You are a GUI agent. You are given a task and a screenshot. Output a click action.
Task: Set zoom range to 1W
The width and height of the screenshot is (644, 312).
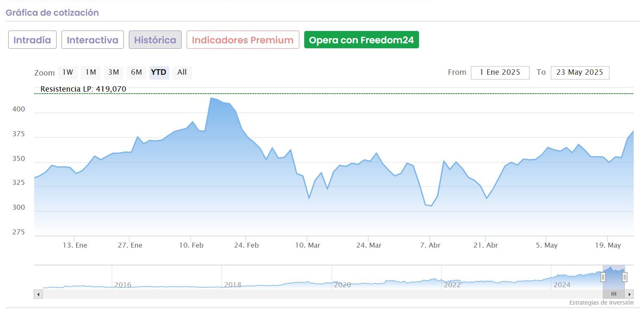(x=68, y=72)
